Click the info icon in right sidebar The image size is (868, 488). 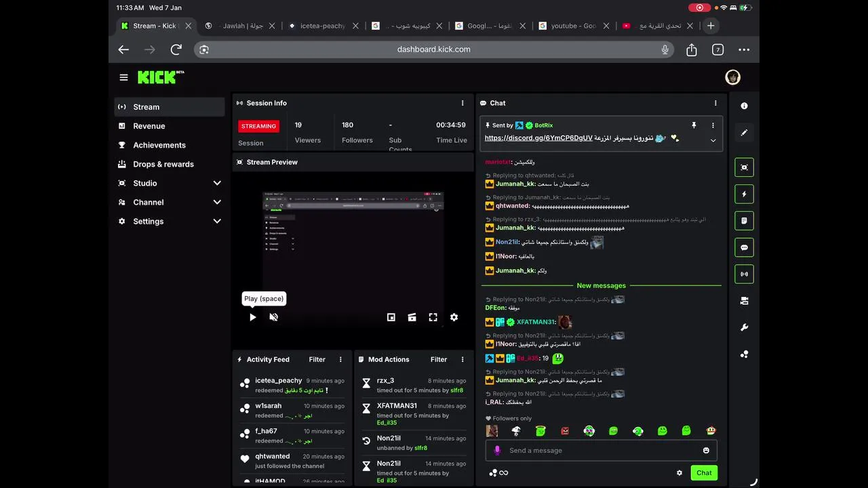[744, 106]
